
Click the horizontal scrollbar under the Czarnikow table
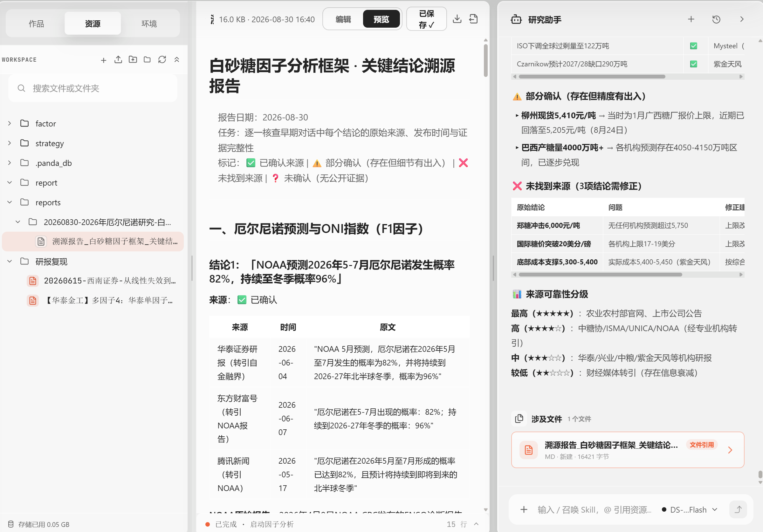592,77
